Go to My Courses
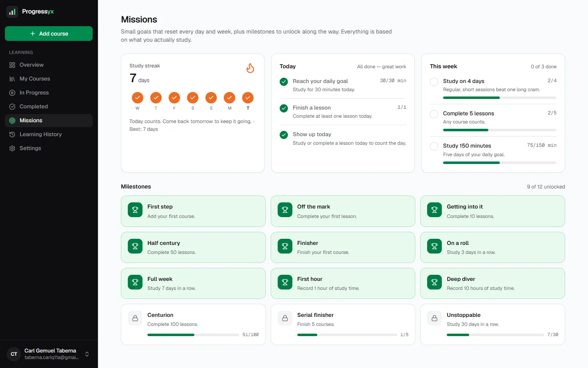 (x=49, y=79)
